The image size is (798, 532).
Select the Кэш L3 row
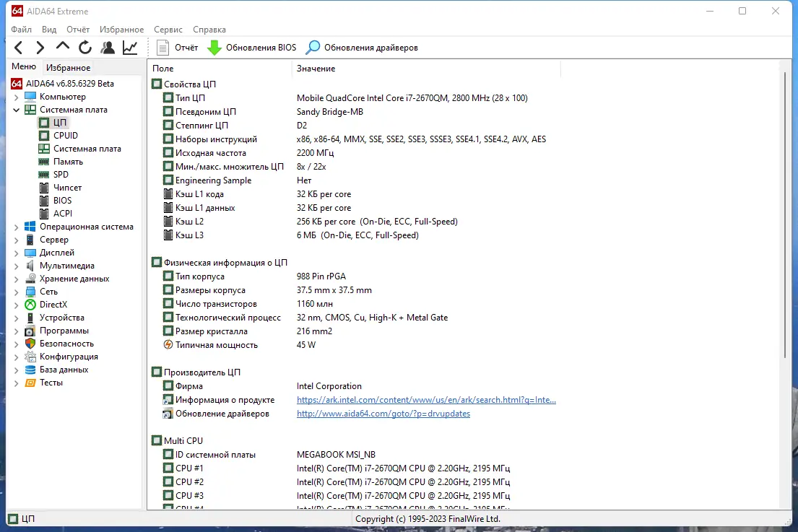tap(290, 235)
